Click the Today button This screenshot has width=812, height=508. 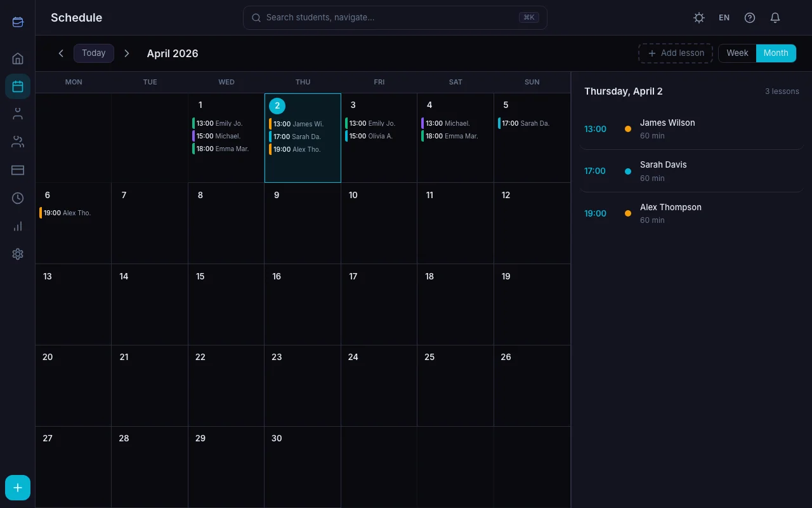tap(94, 53)
